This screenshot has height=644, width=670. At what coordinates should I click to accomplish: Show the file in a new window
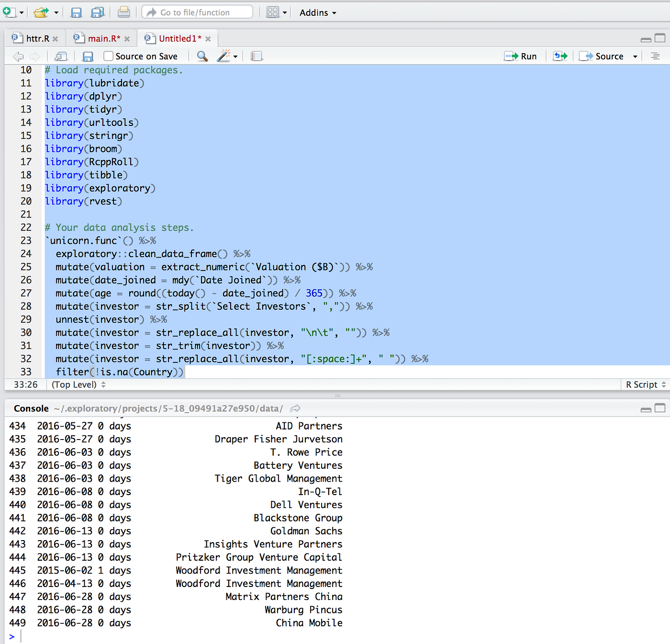(61, 56)
